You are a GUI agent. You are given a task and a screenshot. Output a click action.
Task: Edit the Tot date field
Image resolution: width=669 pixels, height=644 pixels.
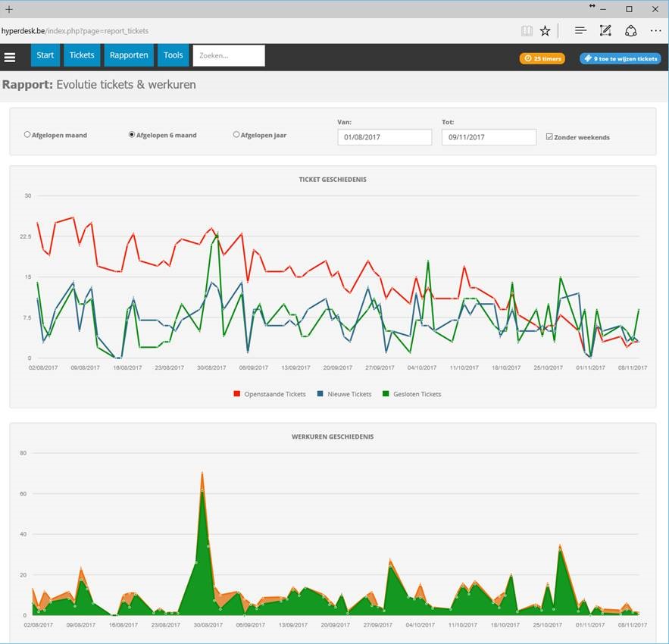coord(489,137)
